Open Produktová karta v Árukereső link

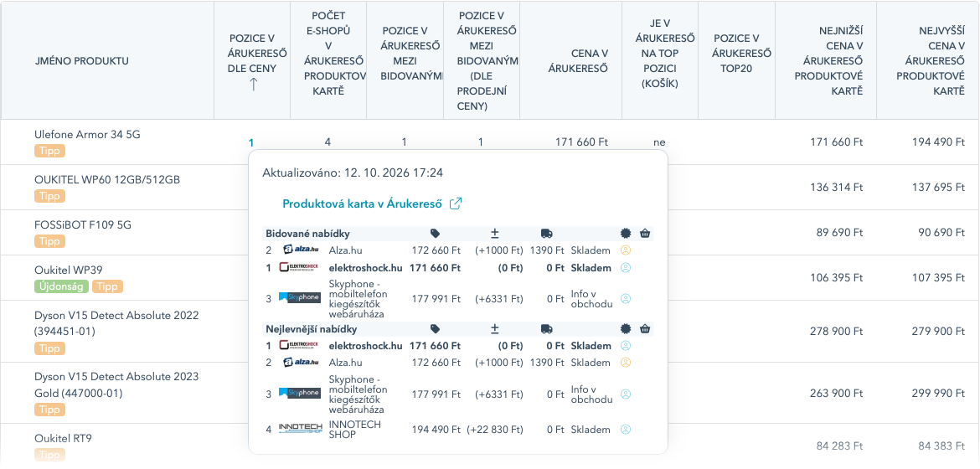363,204
